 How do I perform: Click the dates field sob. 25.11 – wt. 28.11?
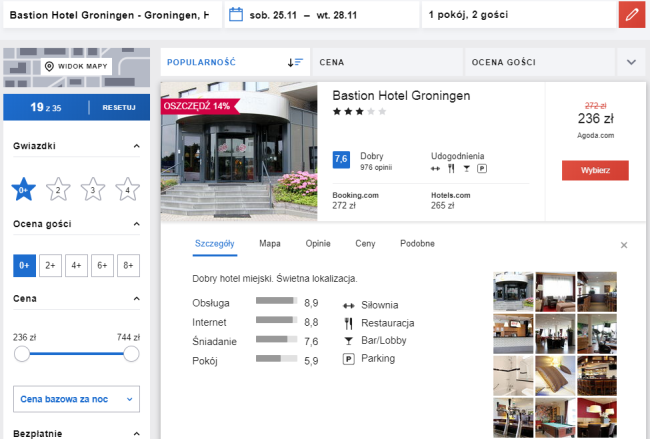coord(322,15)
